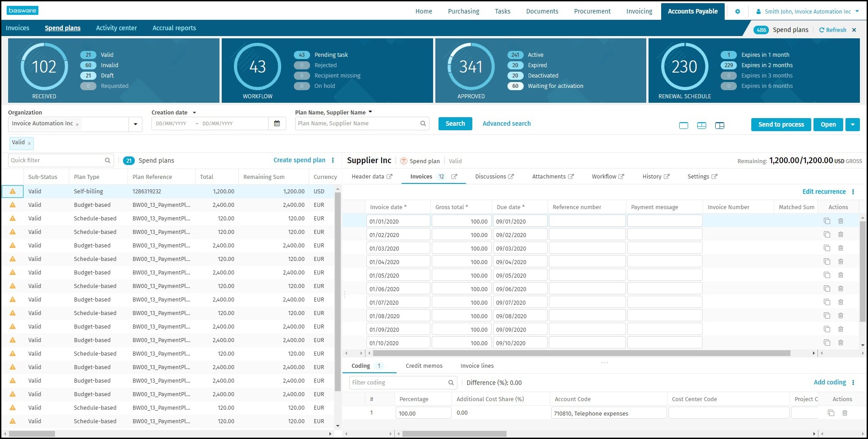868x439 pixels.
Task: Go to the Invoicing menu
Action: tap(639, 11)
